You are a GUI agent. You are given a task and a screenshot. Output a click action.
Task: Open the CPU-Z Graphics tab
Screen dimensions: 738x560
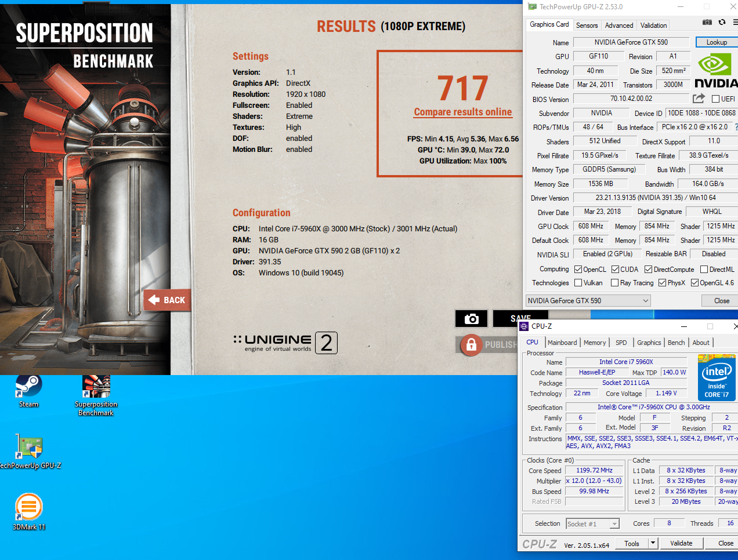coord(649,343)
